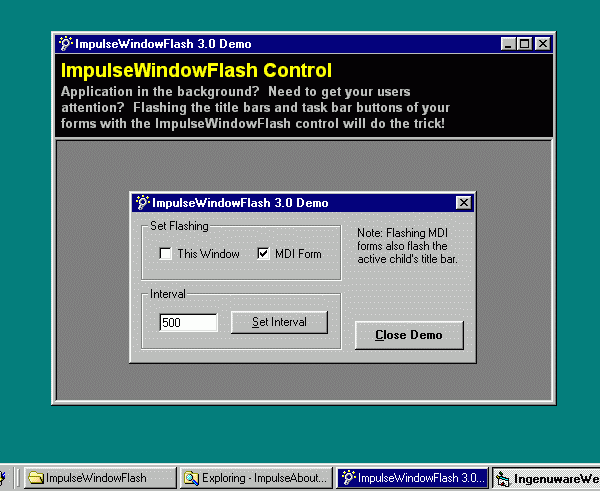This screenshot has width=600, height=491.
Task: Click folder icon on ImpulseWindowFlash taskbar button
Action: click(36, 478)
